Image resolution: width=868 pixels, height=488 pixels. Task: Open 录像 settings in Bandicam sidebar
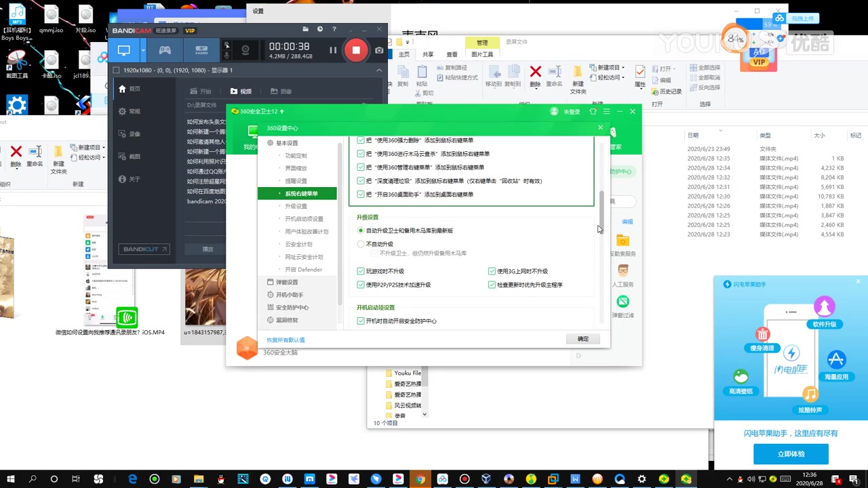[129, 134]
